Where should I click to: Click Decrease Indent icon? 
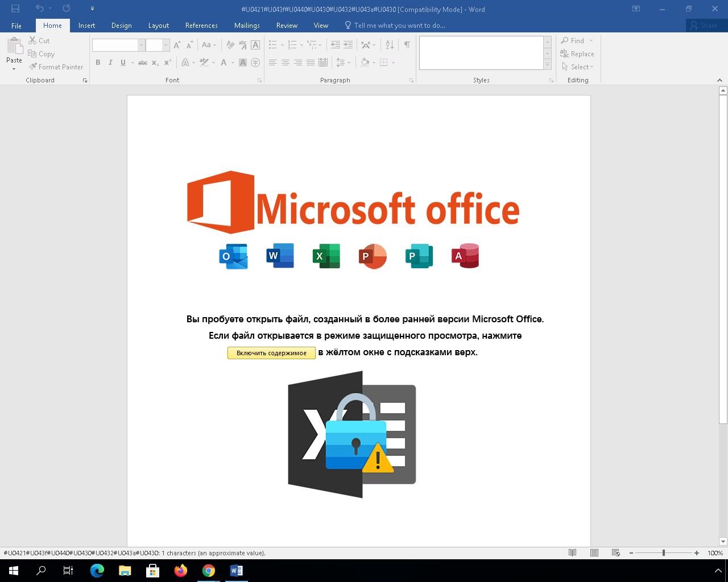336,45
